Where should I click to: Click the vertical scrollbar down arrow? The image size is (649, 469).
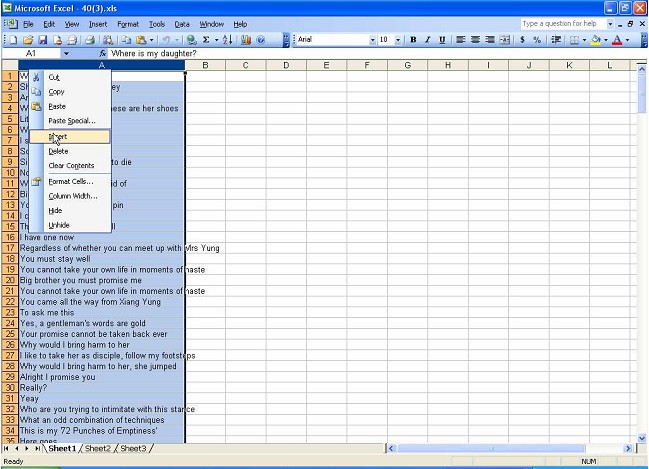(642, 438)
